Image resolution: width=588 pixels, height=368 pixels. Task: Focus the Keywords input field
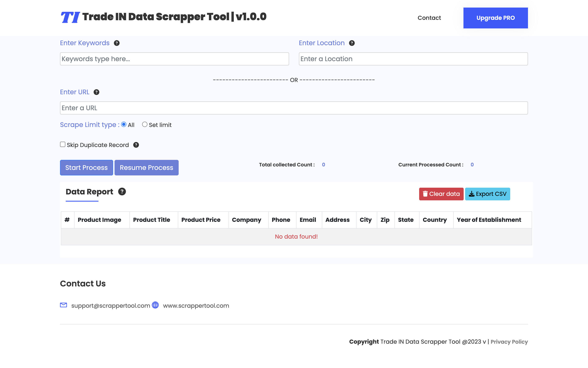[174, 59]
